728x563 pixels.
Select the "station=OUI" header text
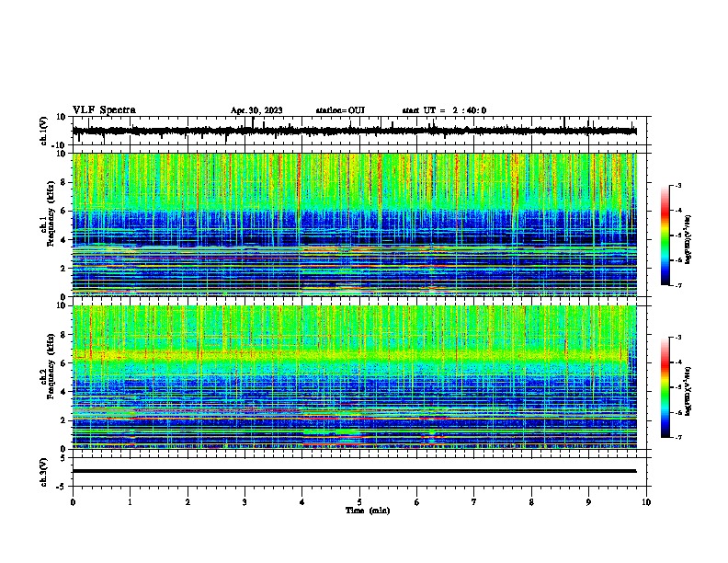(x=340, y=110)
